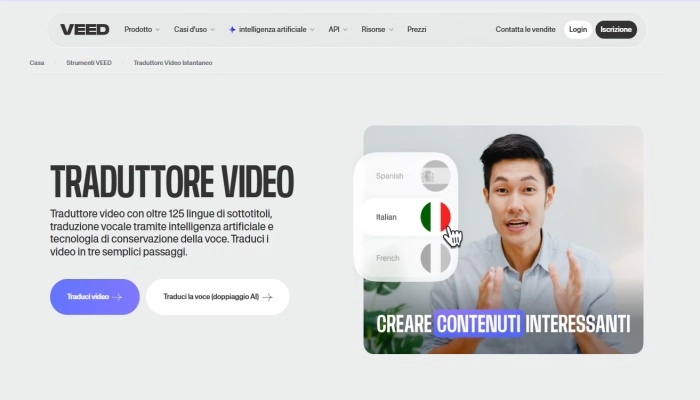Click the TRADUTTORE VIDEO heading
The height and width of the screenshot is (400, 700).
(172, 181)
